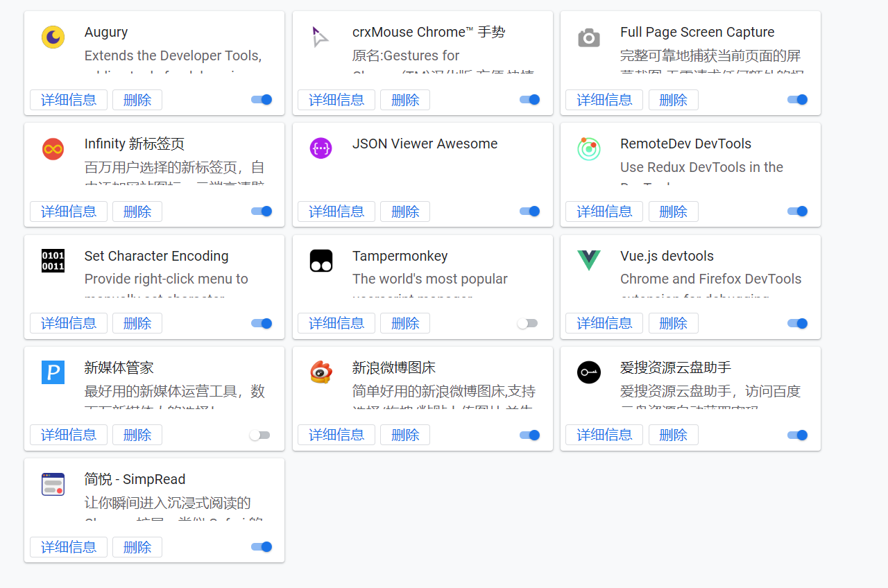
Task: Click the 简悦 - SimpRead icon
Action: [x=53, y=484]
